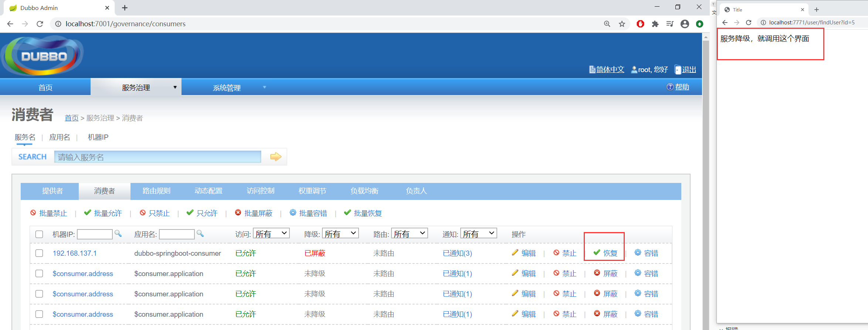Open the media control icon in the browser toolbar

pos(670,24)
